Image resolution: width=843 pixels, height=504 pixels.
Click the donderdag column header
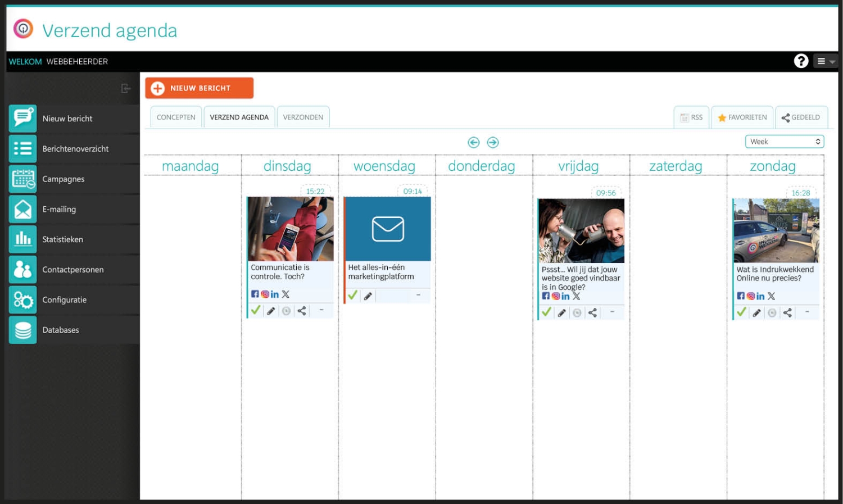coord(482,166)
